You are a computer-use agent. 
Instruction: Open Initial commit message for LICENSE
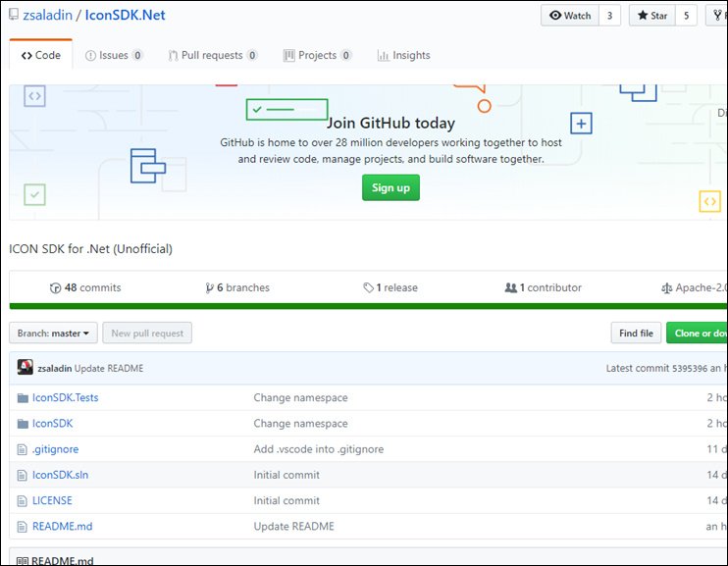click(x=286, y=500)
